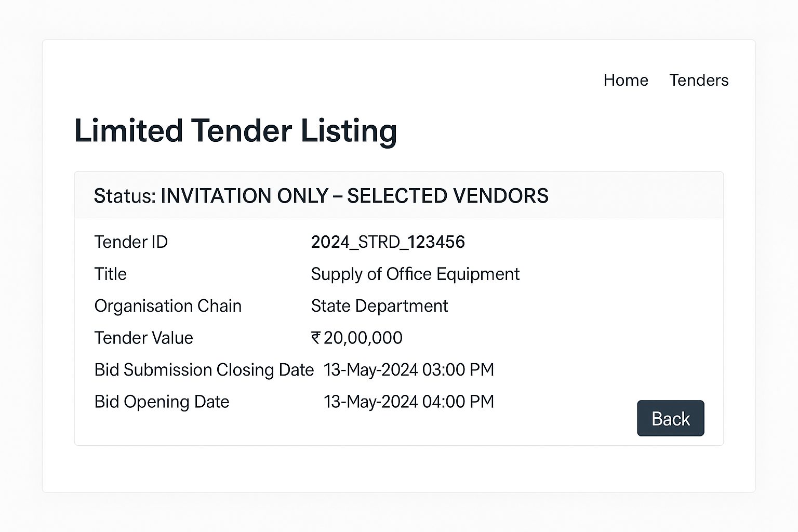Screen dimensions: 798x532
Task: Click the Tender ID label
Action: [131, 242]
